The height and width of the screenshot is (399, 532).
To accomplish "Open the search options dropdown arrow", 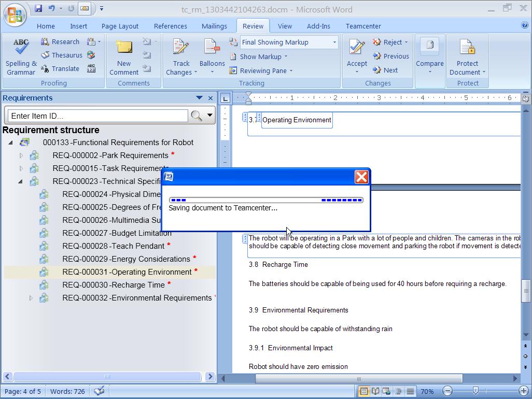I will [x=210, y=115].
